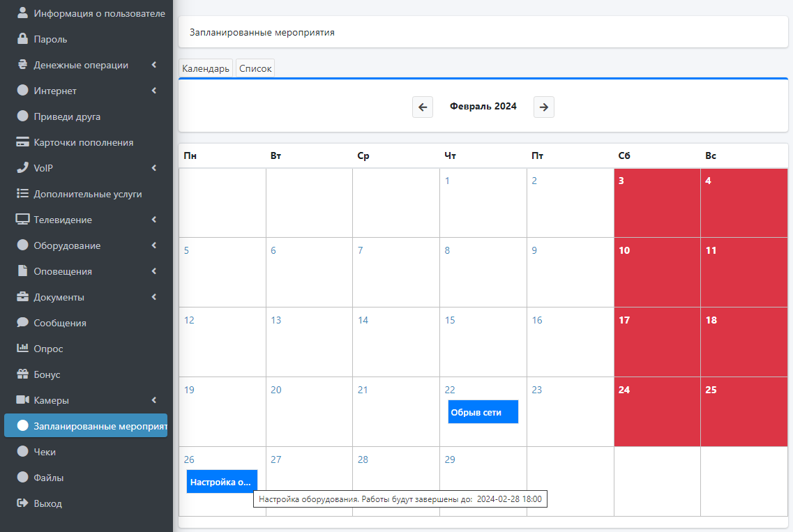The height and width of the screenshot is (532, 793).
Task: Click the briefcase icon next to Документы
Action: pyautogui.click(x=22, y=297)
